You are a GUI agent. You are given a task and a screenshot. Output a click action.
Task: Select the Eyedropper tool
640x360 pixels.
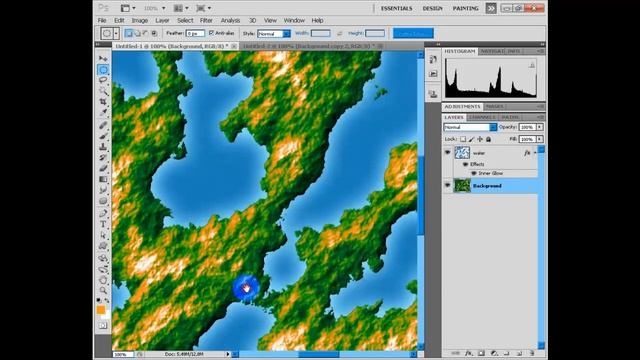(103, 112)
